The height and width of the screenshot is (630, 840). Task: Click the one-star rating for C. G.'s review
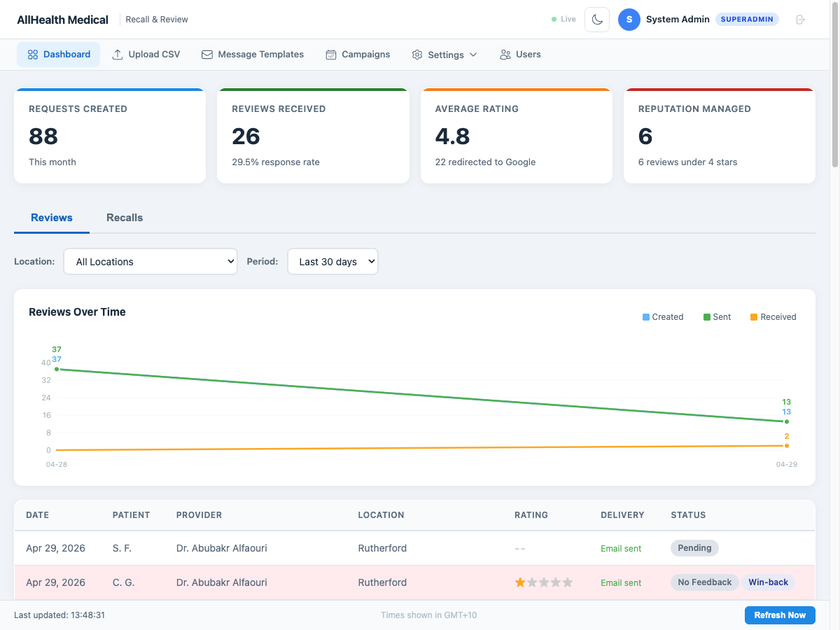point(519,582)
